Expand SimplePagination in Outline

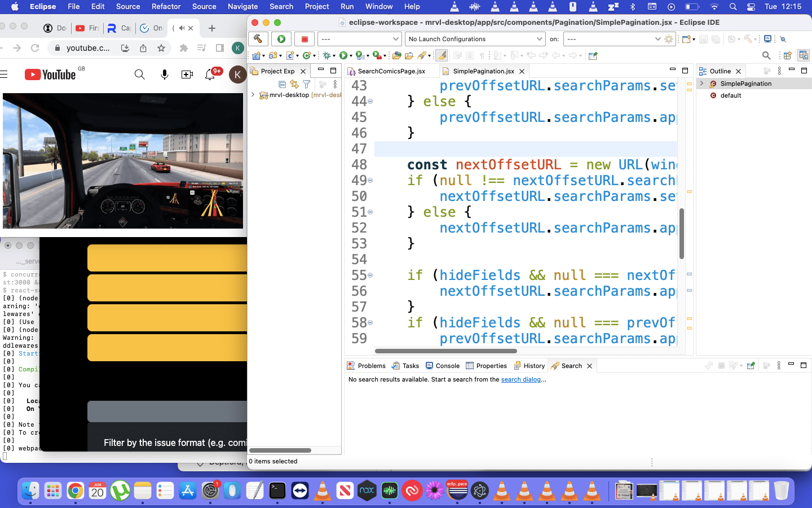[702, 84]
